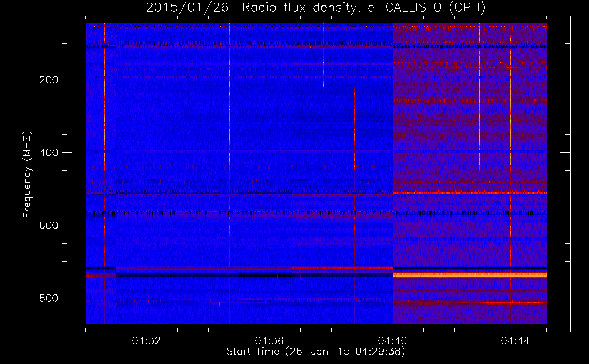
Task: Click the 04:32 time tick label
Action: [x=146, y=341]
